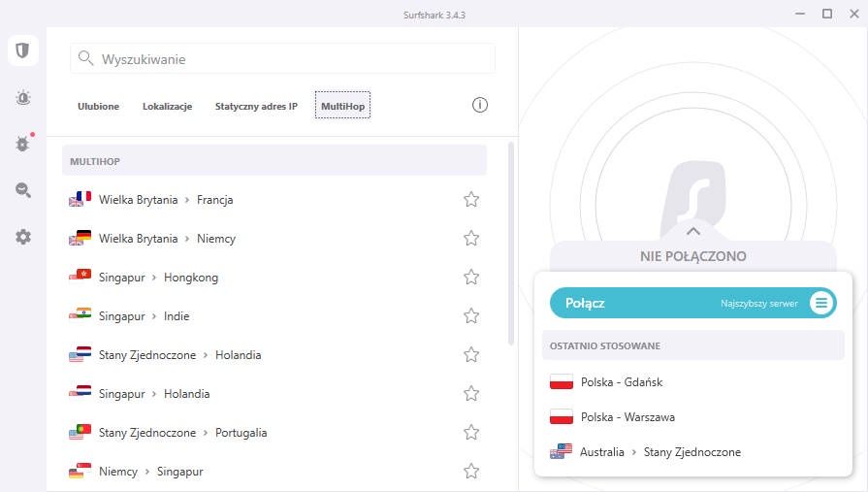Open the Surfshark Search sidebar icon
The width and height of the screenshot is (868, 492).
[22, 190]
